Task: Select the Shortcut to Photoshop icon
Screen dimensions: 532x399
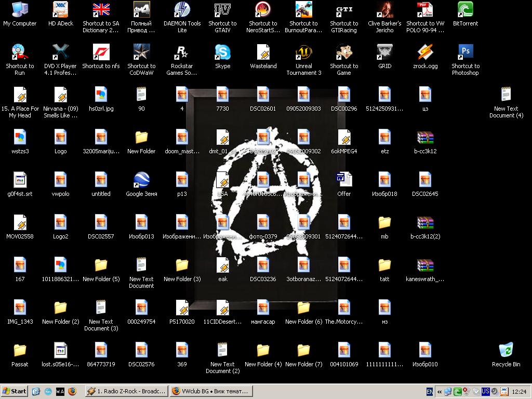Action: coord(465,52)
